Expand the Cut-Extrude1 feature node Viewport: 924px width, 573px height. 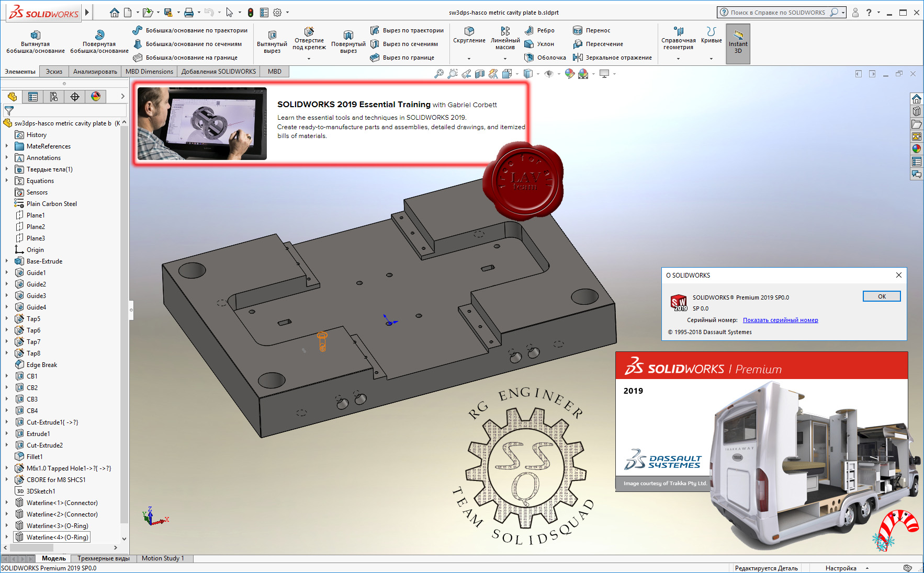7,422
